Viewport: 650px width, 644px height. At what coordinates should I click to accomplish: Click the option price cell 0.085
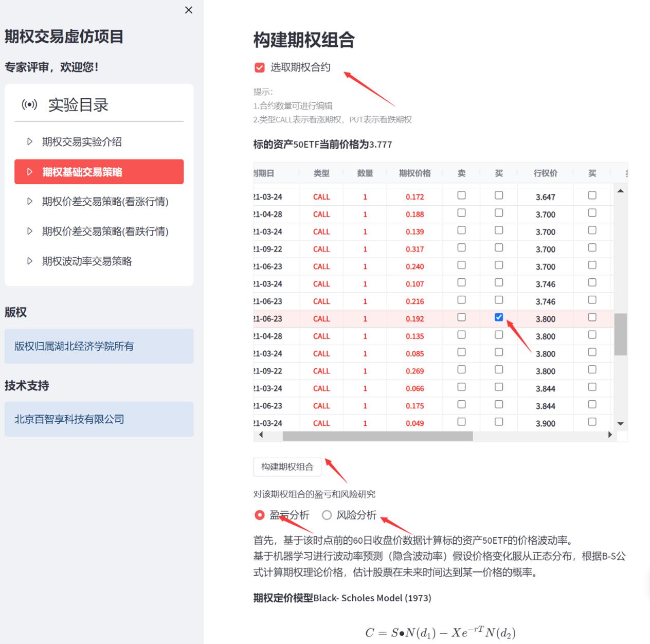pyautogui.click(x=415, y=354)
